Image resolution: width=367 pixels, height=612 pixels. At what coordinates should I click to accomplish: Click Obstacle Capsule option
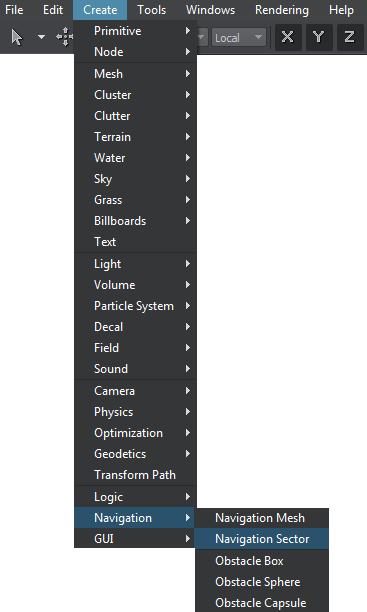point(262,603)
